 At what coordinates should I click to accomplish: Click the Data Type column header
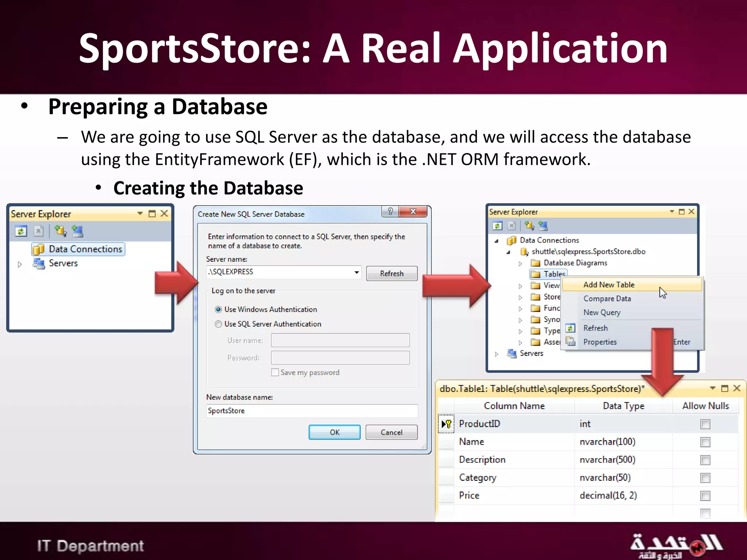[623, 406]
